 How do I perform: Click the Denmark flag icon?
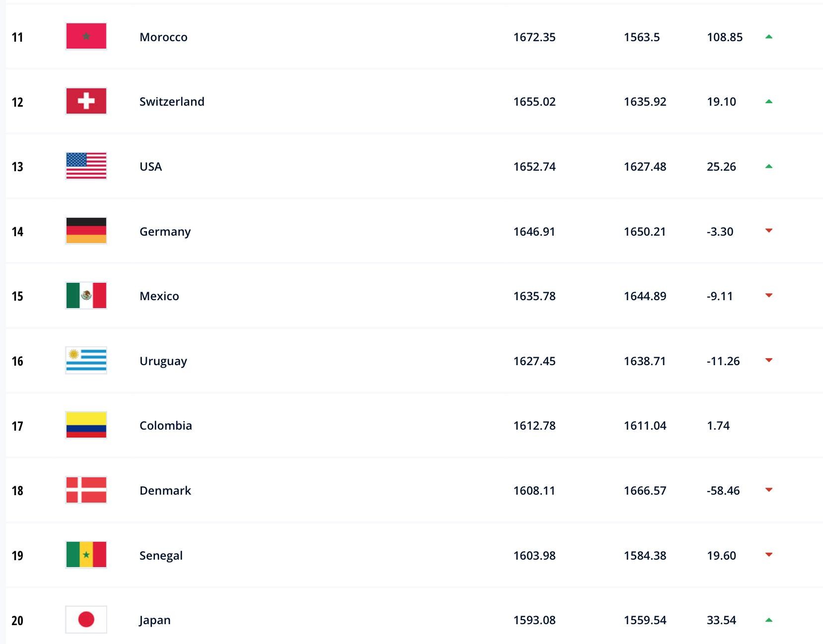point(86,490)
